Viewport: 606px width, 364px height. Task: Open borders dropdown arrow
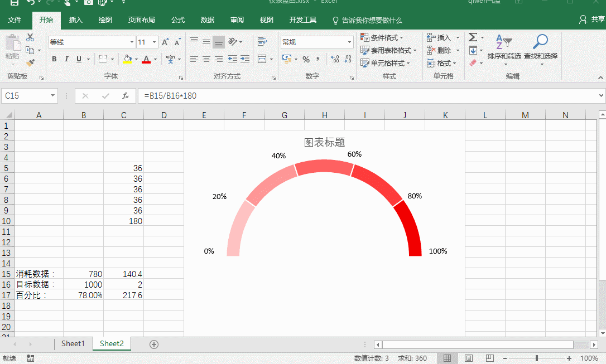pyautogui.click(x=113, y=59)
